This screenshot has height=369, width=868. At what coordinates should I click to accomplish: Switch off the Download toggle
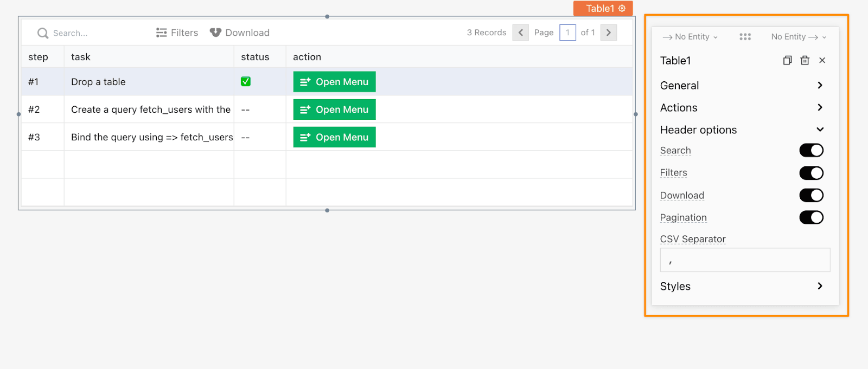(811, 195)
